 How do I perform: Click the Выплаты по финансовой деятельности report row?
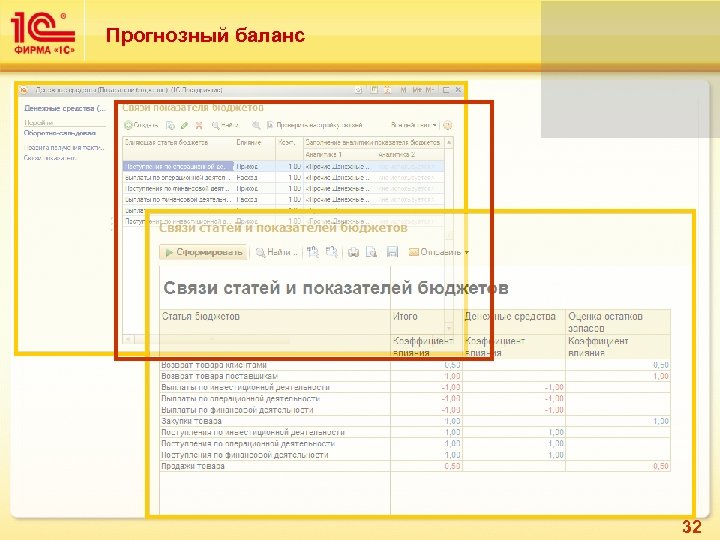(415, 410)
